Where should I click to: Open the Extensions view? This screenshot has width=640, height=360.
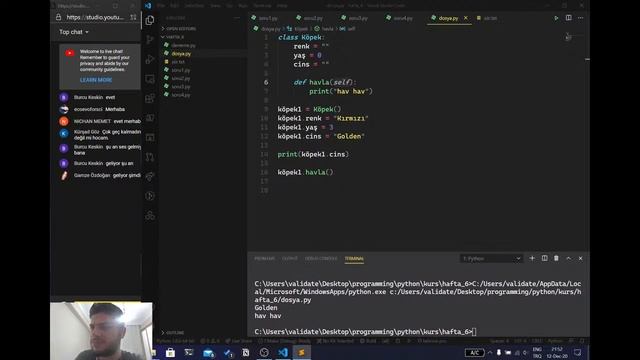[150, 98]
